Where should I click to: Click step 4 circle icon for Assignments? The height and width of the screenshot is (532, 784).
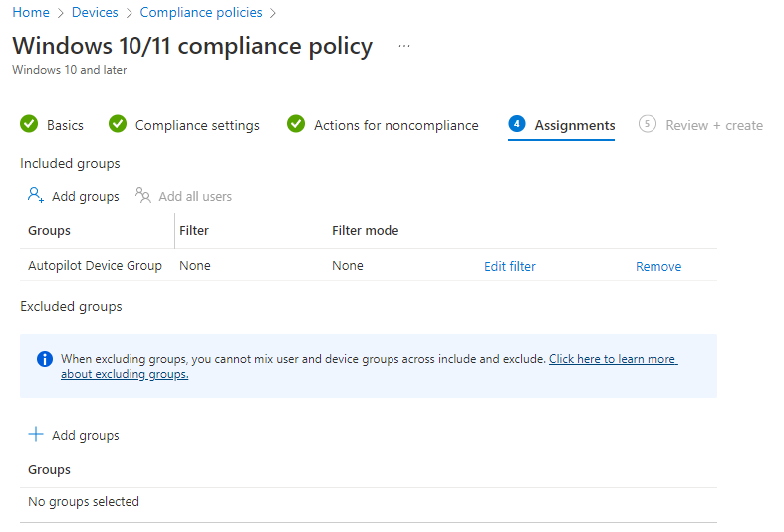click(516, 123)
